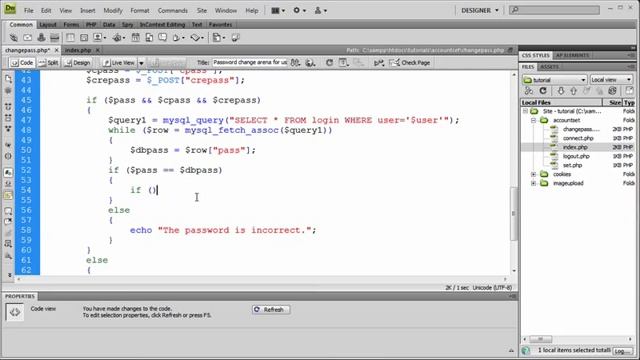Select the Spry insert tab
The height and width of the screenshot is (360, 640).
[127, 24]
